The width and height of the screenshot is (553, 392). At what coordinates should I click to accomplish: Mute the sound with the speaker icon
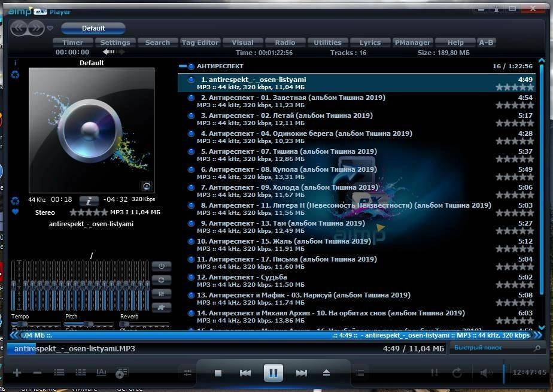[486, 372]
